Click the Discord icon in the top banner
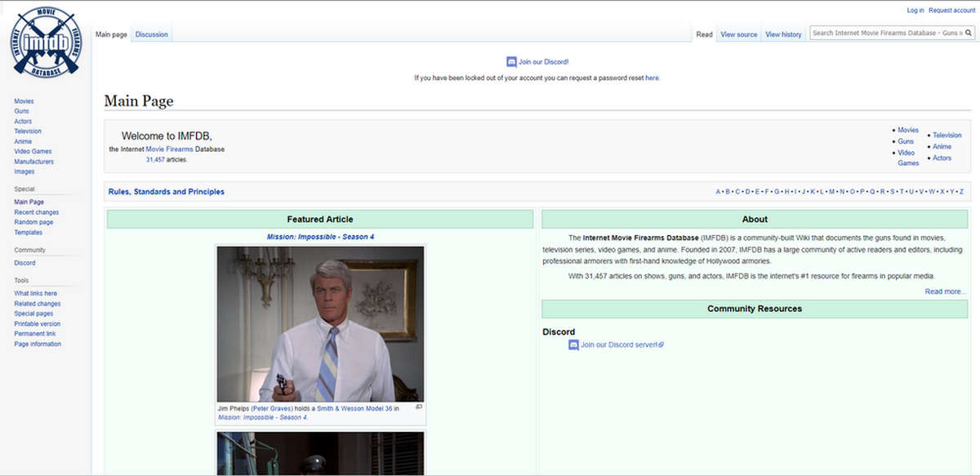The image size is (980, 476). (511, 62)
